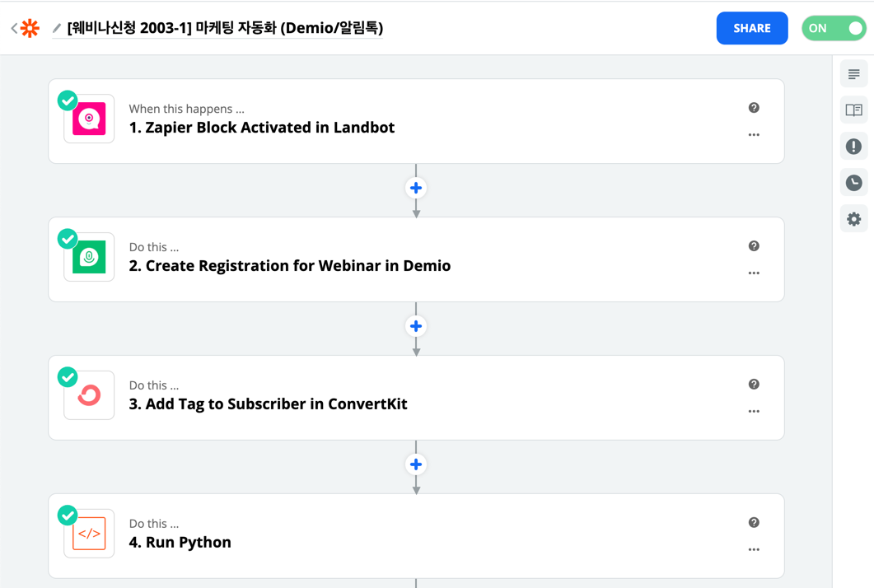Open three-dot menu for Run Python step
Image resolution: width=874 pixels, height=588 pixels.
[754, 549]
